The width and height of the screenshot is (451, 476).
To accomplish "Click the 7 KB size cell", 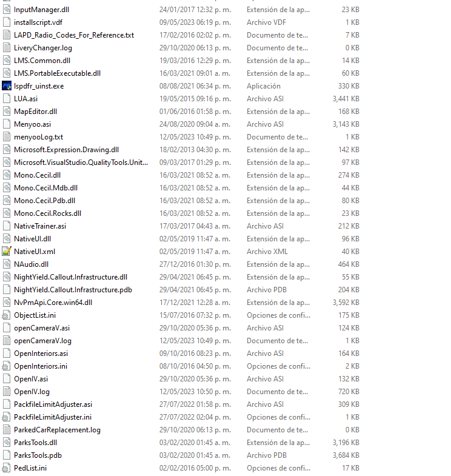I will [x=352, y=35].
